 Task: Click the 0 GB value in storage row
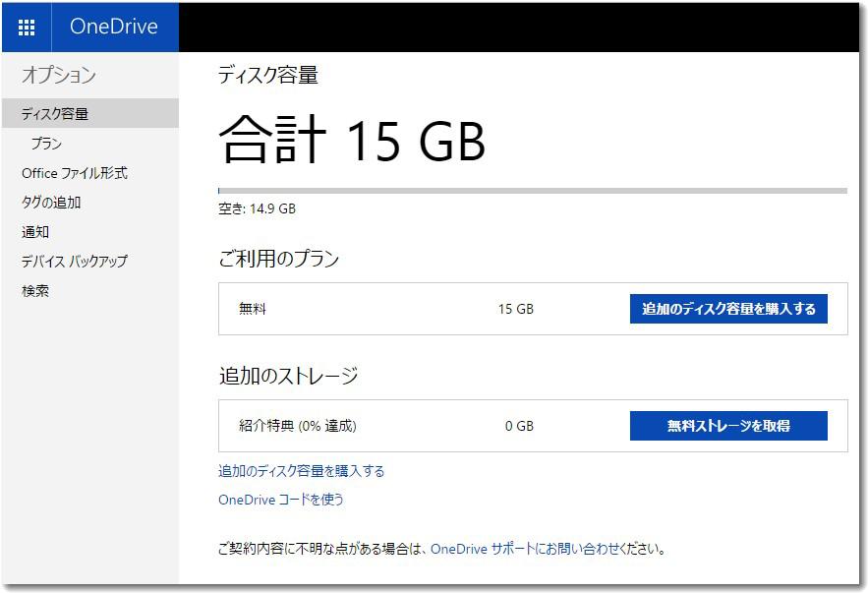519,426
